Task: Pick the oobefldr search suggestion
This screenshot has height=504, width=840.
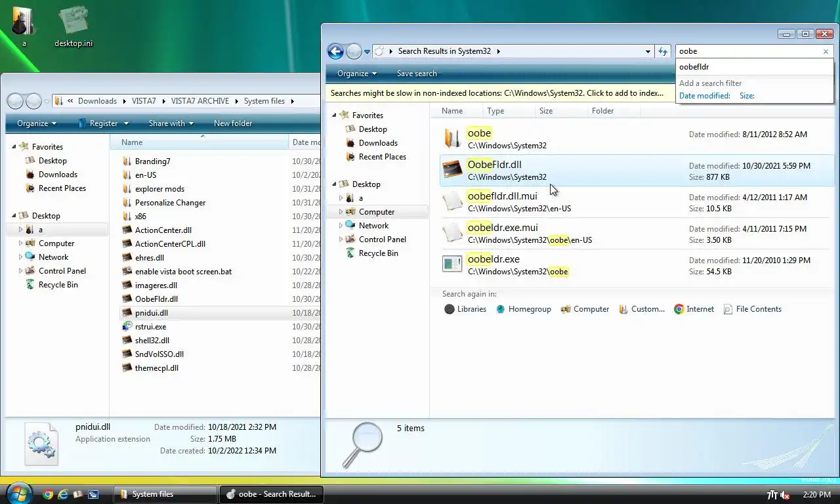Action: 754,67
